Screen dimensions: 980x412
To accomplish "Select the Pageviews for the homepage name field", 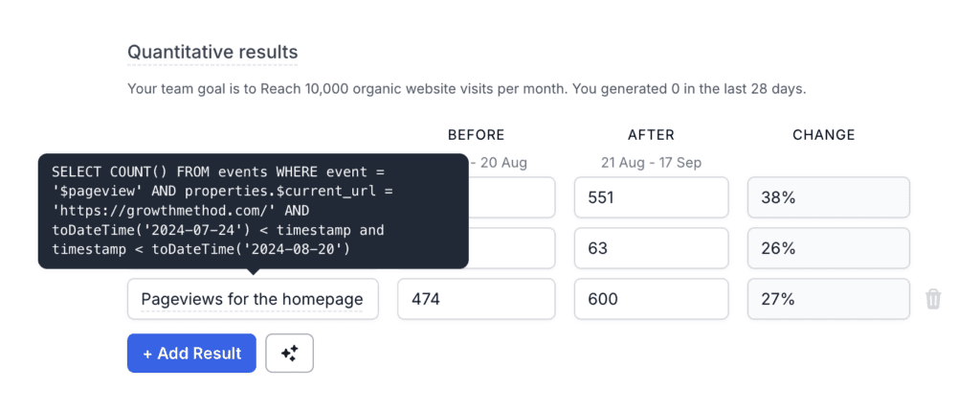I will 253,299.
